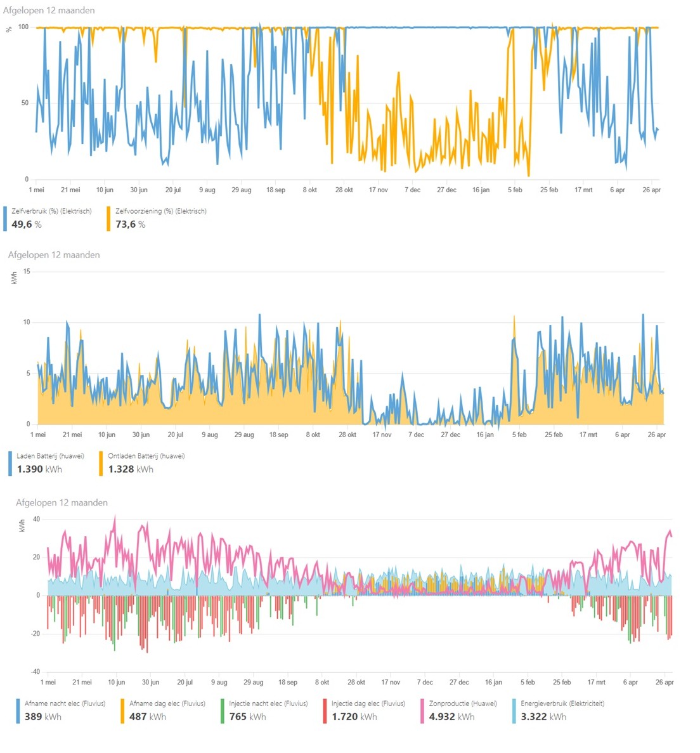The width and height of the screenshot is (700, 753).
Task: Hide the Zelfvoorziening (%) (Elektrisch) series
Action: 160,211
